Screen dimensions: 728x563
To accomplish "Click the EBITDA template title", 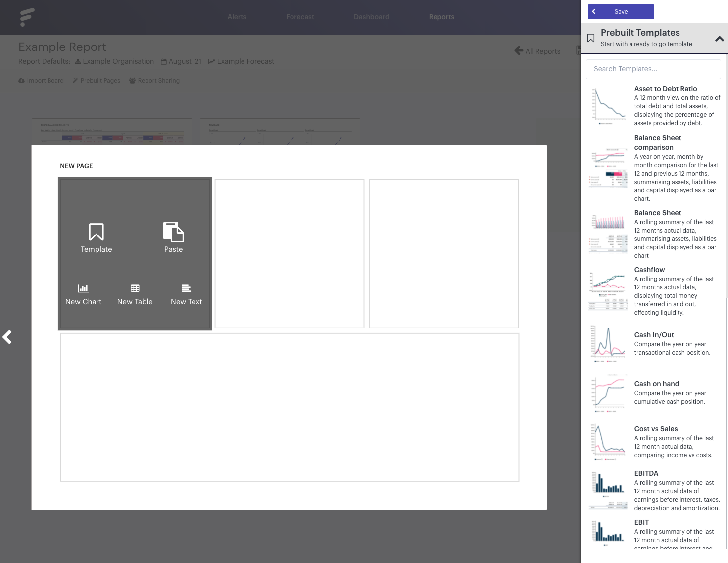I will tap(646, 473).
